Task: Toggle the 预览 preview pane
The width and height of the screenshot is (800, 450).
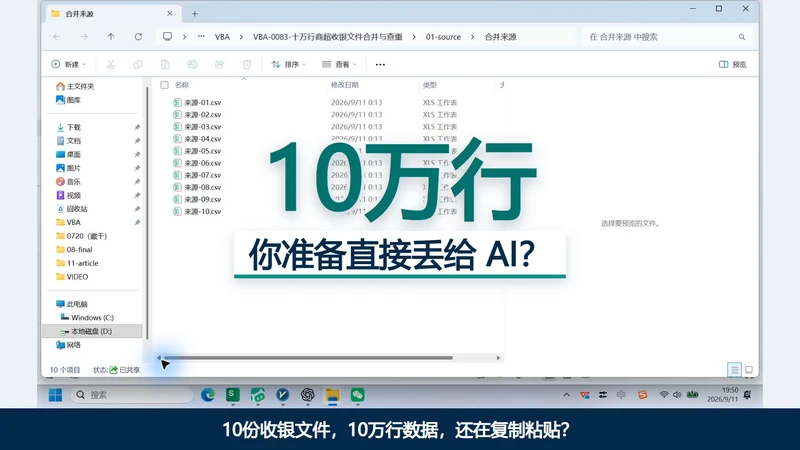Action: click(x=733, y=64)
